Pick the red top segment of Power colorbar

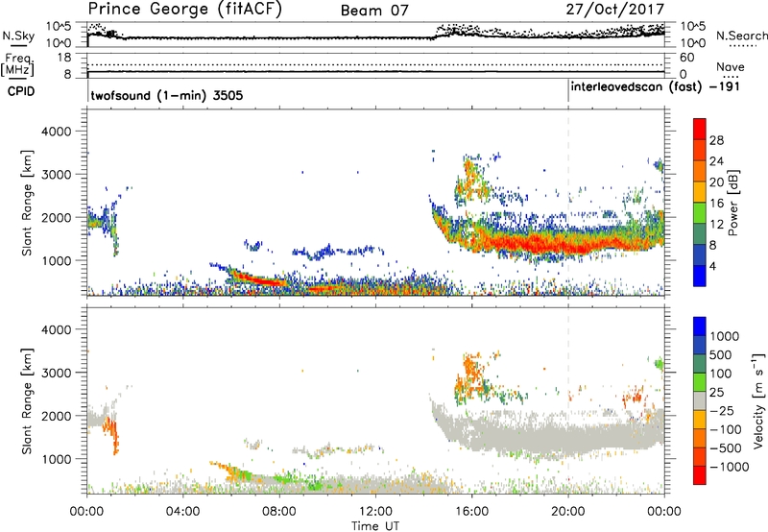(x=700, y=129)
